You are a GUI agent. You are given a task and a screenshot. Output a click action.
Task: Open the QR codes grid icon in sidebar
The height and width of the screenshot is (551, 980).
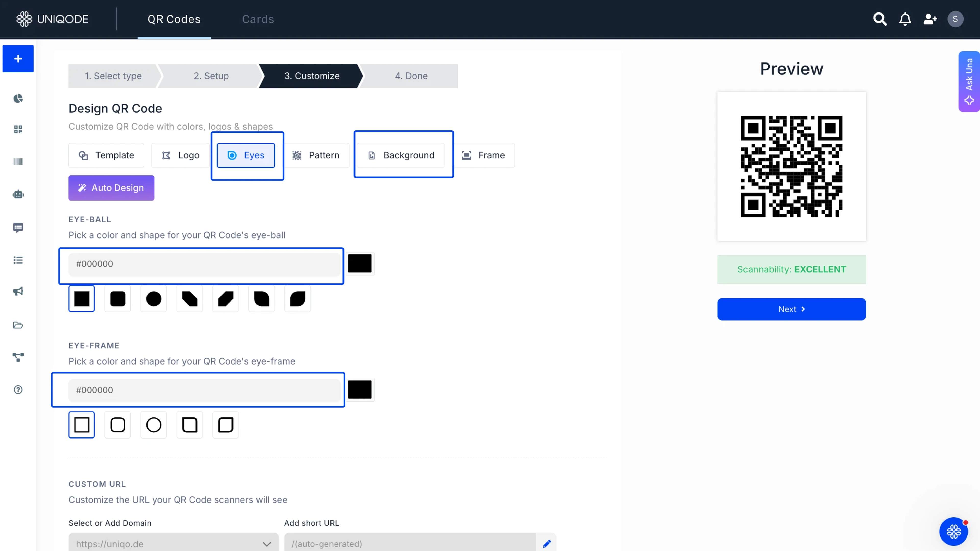pos(18,129)
